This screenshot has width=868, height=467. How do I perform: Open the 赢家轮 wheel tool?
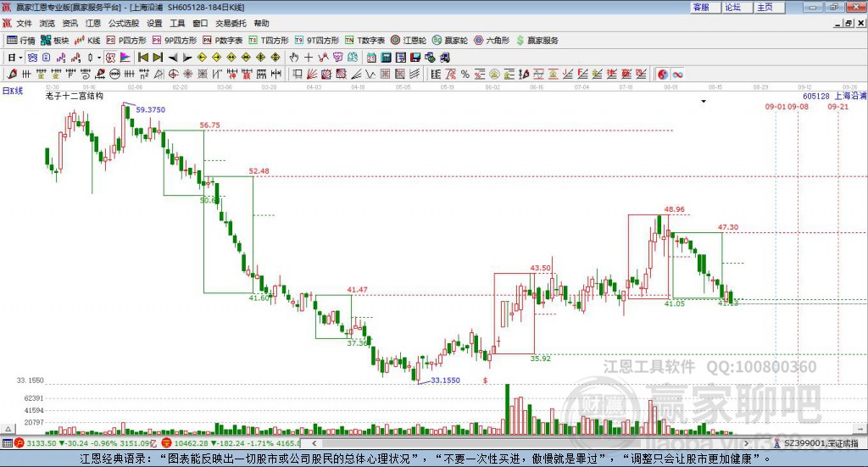(450, 41)
